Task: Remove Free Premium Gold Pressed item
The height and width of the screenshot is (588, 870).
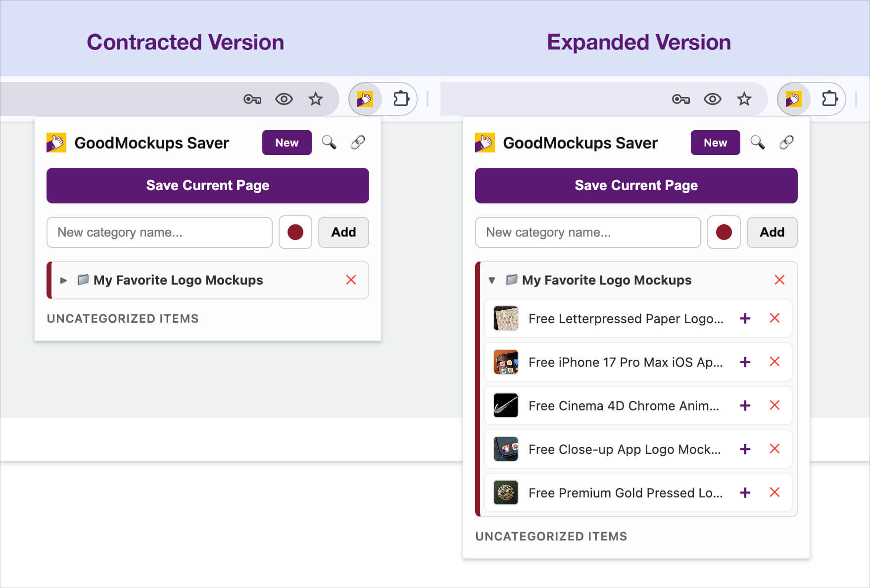Action: 775,492
